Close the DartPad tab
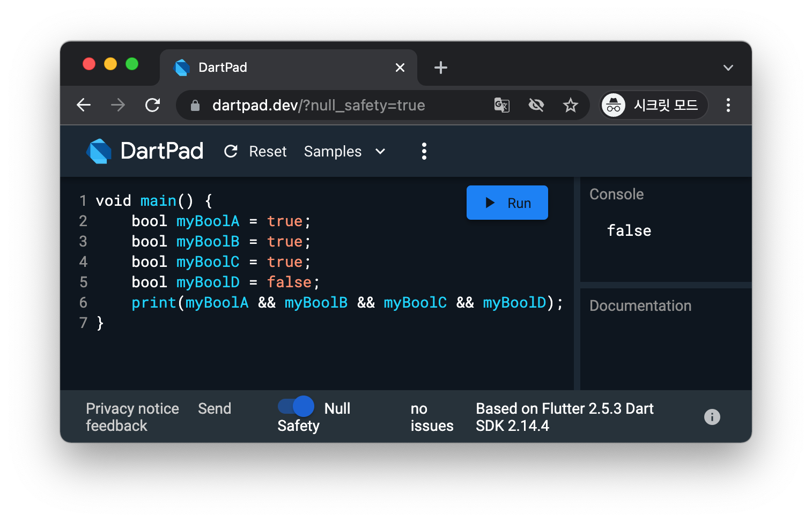Image resolution: width=812 pixels, height=522 pixels. click(x=400, y=68)
